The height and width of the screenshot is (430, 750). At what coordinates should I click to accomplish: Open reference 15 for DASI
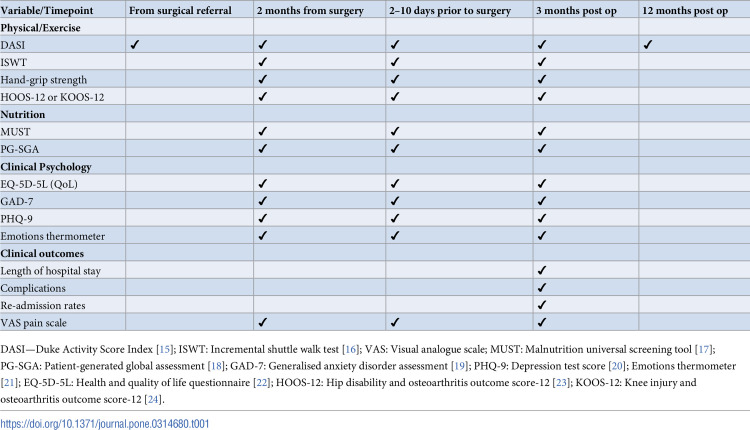click(164, 349)
